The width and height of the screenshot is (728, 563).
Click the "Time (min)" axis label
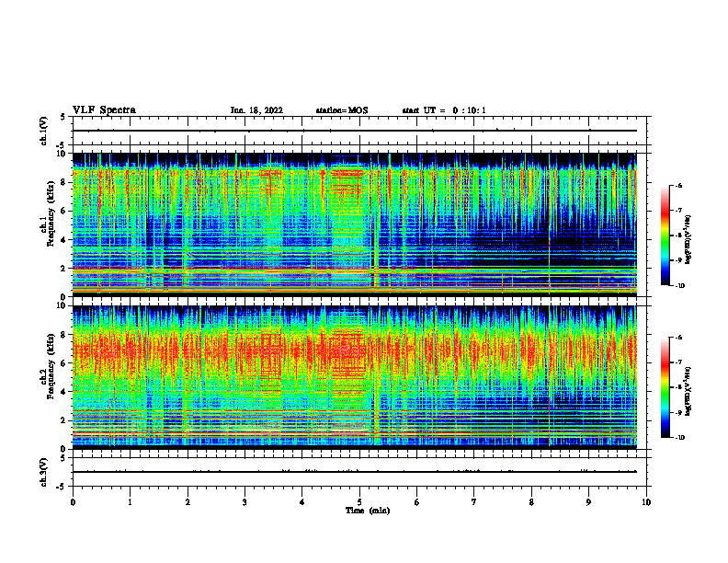pyautogui.click(x=368, y=511)
